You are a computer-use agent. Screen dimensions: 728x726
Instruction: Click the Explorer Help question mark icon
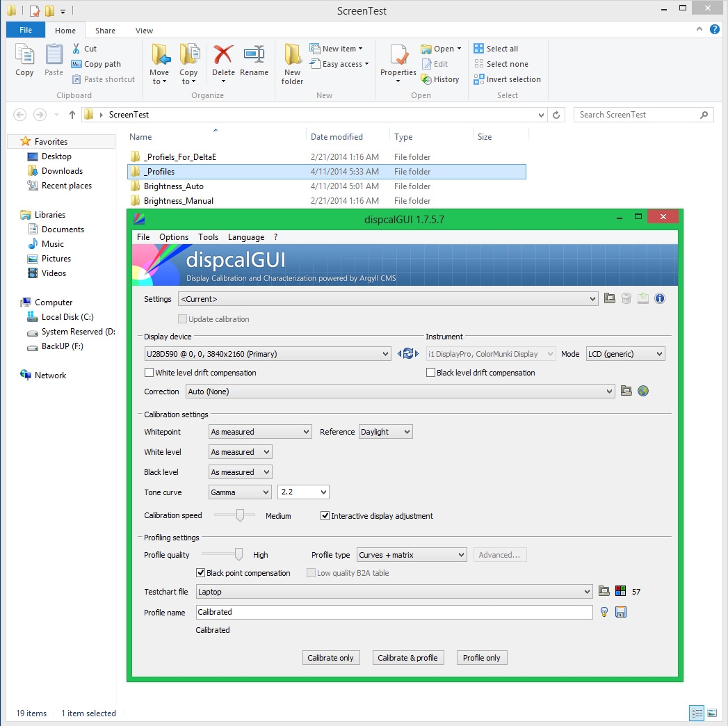tap(715, 30)
